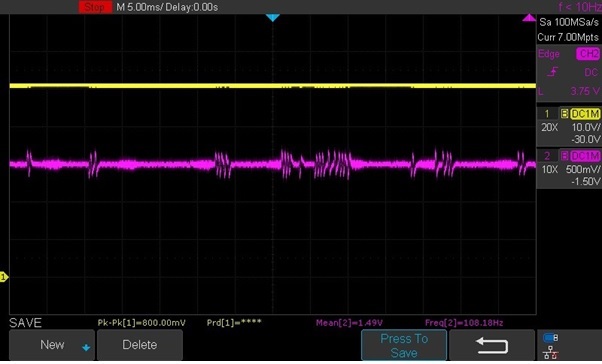Viewport: 602px width, 364px height.
Task: Click the magenta trigger level arrow
Action: (529, 18)
